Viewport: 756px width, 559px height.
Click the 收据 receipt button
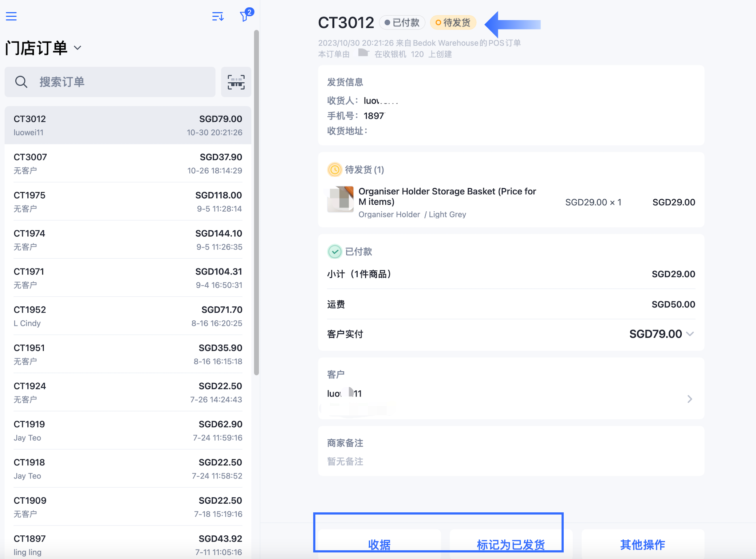click(x=379, y=544)
